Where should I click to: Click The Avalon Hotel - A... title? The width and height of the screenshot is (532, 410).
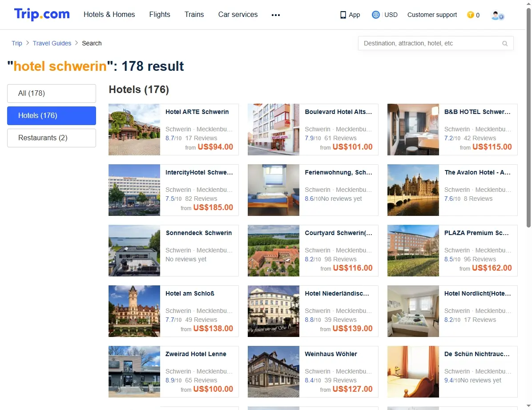[x=477, y=172]
